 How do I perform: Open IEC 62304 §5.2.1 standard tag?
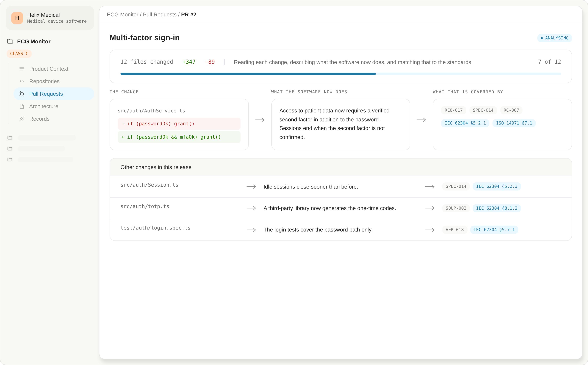coord(465,123)
